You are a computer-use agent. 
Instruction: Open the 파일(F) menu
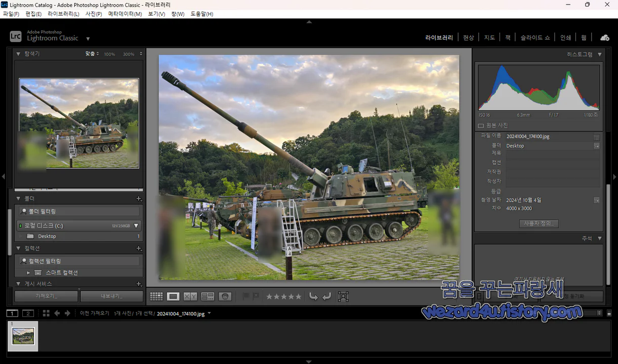tap(11, 14)
